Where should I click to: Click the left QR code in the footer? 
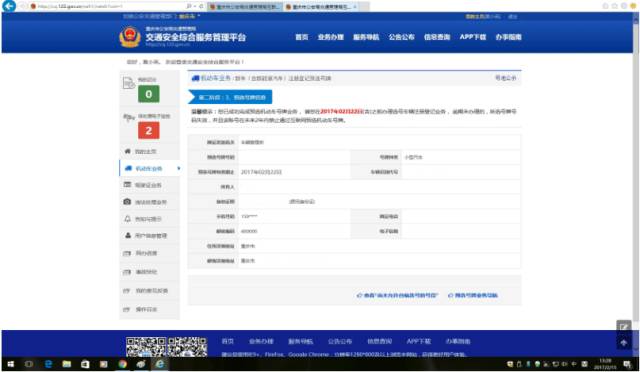click(x=146, y=346)
